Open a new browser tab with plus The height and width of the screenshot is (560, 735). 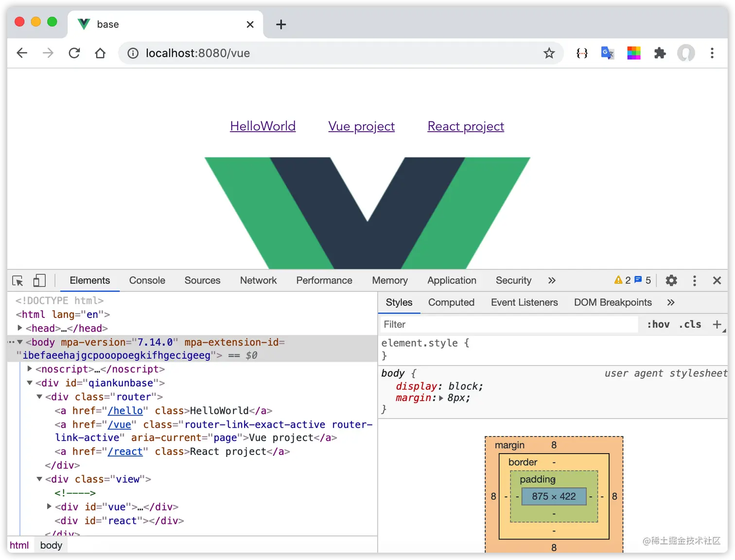click(281, 24)
